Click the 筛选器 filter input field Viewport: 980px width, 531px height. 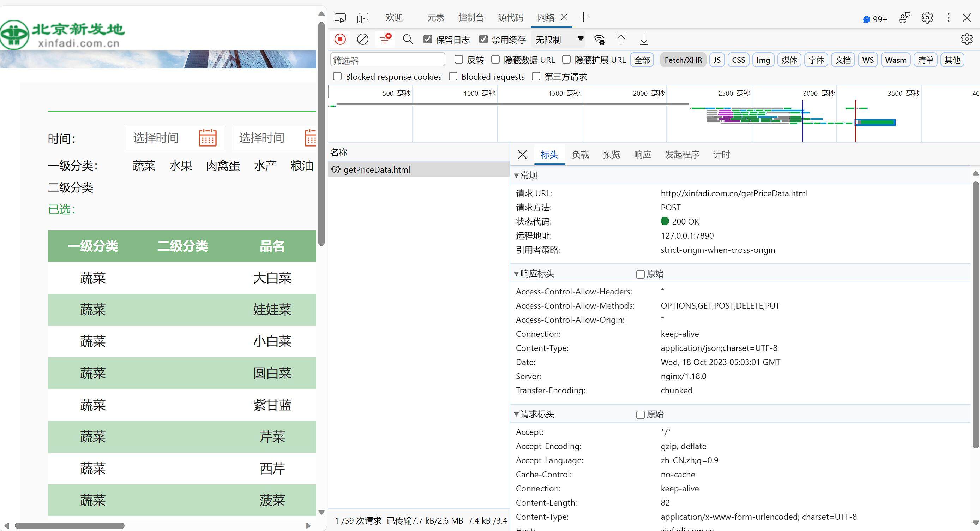click(387, 60)
